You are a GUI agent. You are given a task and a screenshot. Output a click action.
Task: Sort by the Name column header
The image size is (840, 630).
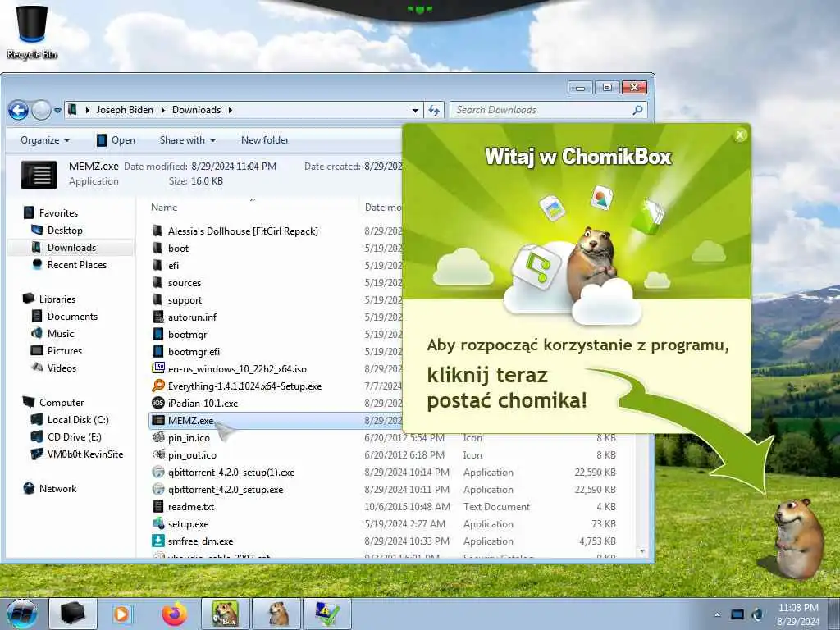[164, 208]
